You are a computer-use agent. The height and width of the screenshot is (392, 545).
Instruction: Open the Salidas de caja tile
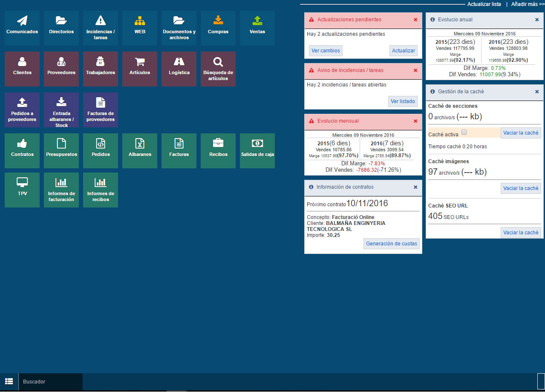click(257, 150)
